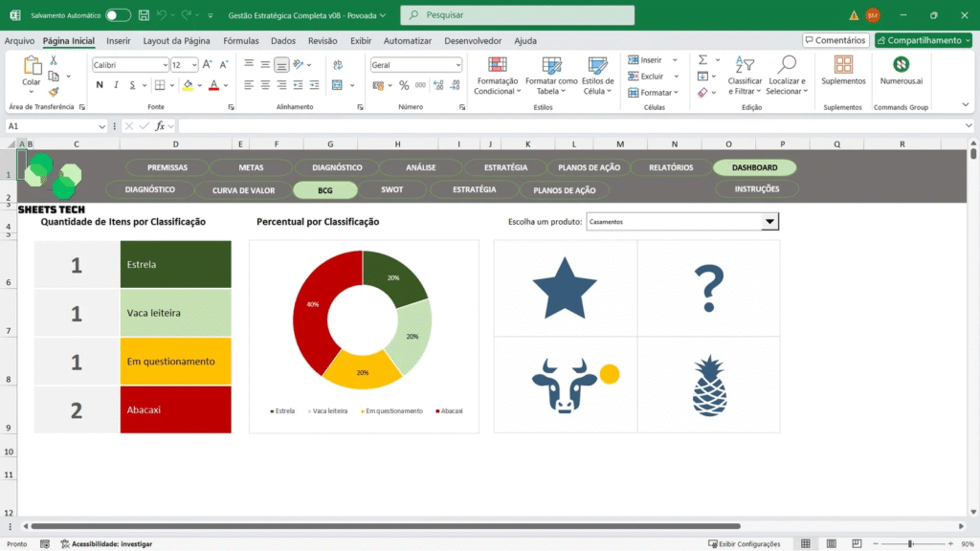Screen dimensions: 980x551
Task: Open the Suplementos add-ins icon
Action: [843, 65]
